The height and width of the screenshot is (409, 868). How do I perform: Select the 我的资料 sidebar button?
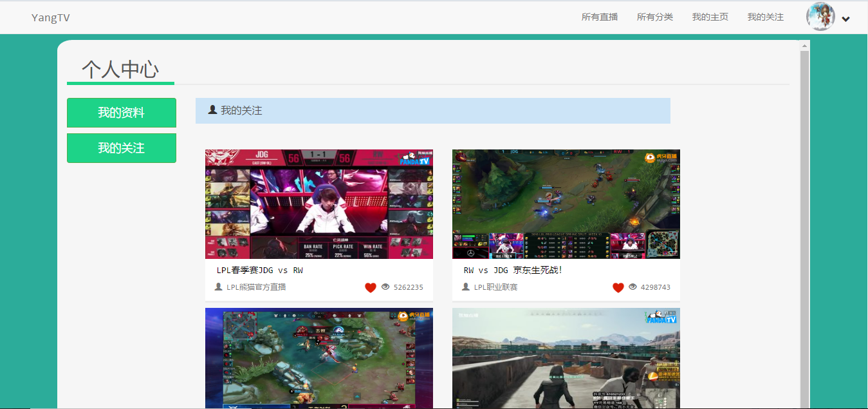[x=122, y=113]
